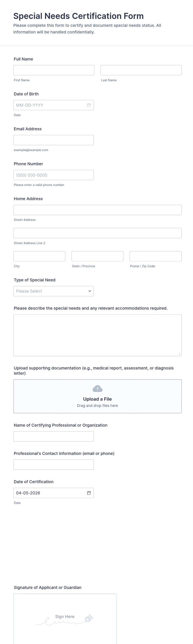This screenshot has width=193, height=644.
Task: Select the Street Address Line 2 field
Action: pyautogui.click(x=97, y=233)
